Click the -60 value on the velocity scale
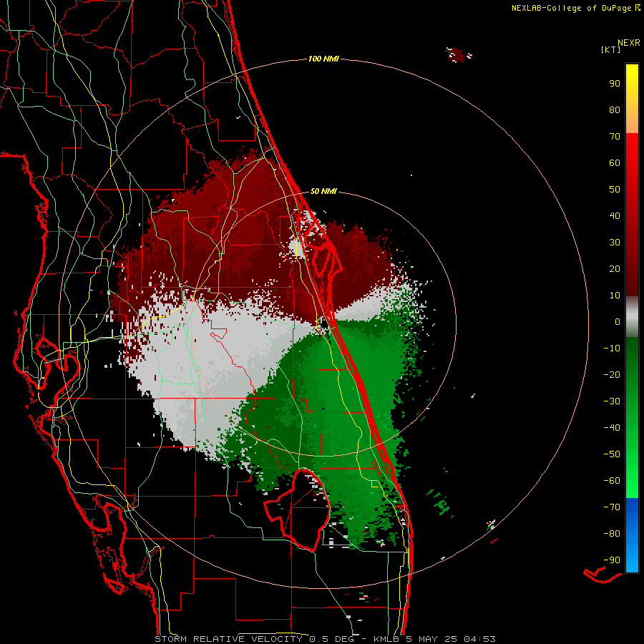 tap(612, 481)
